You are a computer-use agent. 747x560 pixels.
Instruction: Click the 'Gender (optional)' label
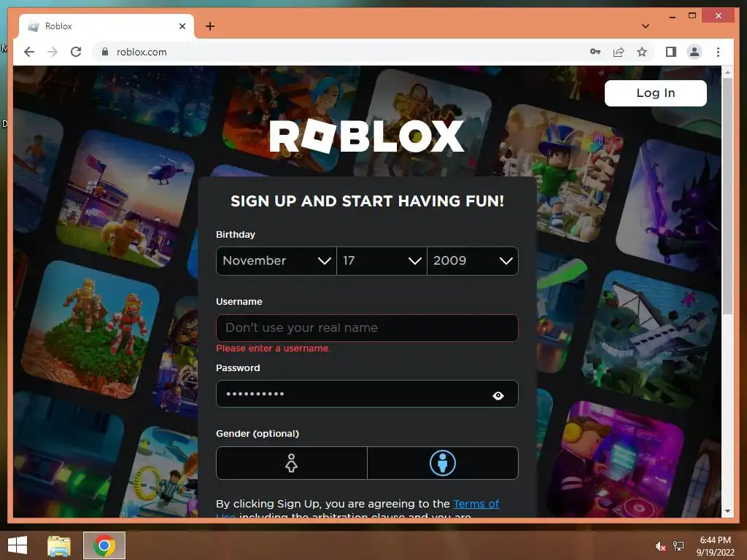pos(258,433)
